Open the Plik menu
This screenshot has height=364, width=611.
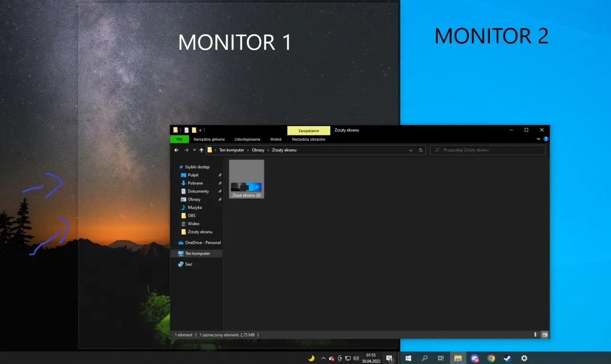pos(179,139)
